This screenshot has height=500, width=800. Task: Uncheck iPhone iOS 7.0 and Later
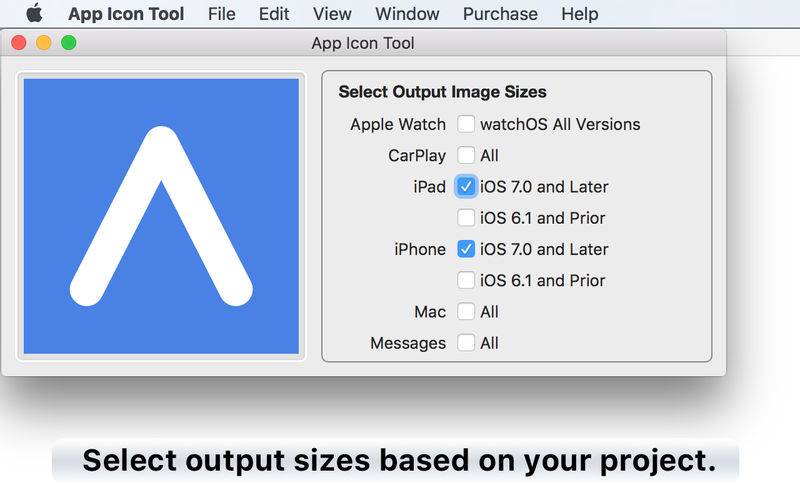click(x=466, y=249)
